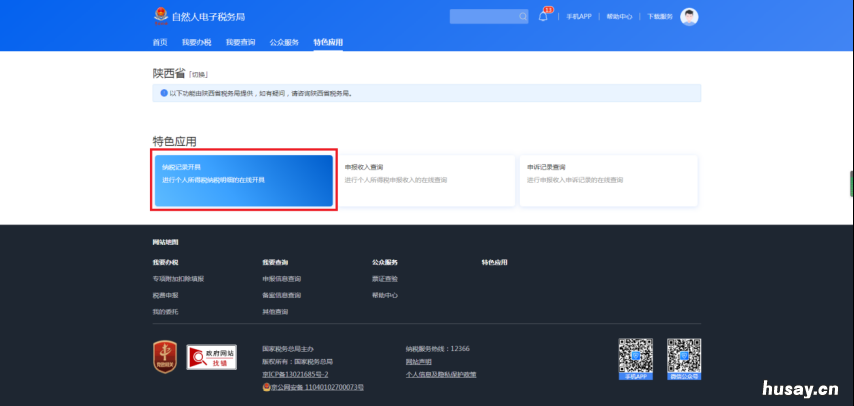Click the 微信公众号 QR code
The width and height of the screenshot is (854, 406).
pos(684,356)
